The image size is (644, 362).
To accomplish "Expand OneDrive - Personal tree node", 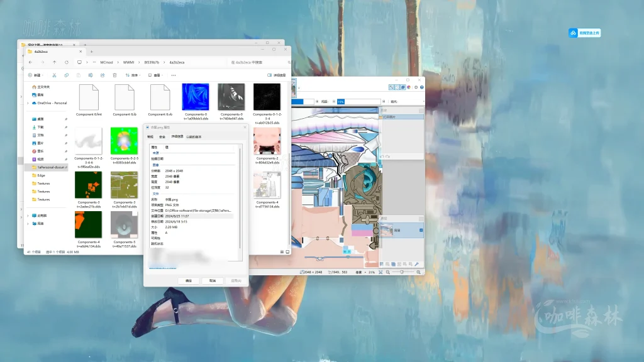I will coord(28,103).
